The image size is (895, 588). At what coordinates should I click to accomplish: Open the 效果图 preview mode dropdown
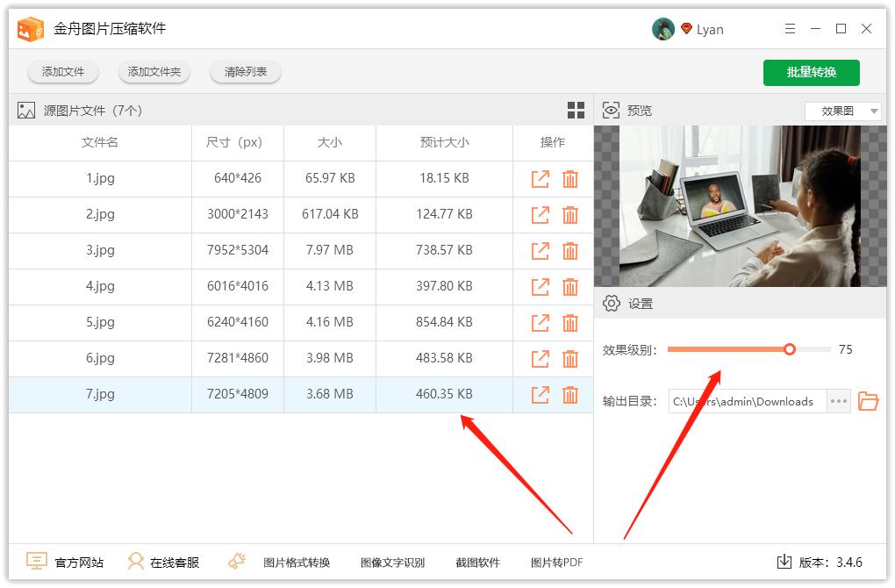click(841, 110)
